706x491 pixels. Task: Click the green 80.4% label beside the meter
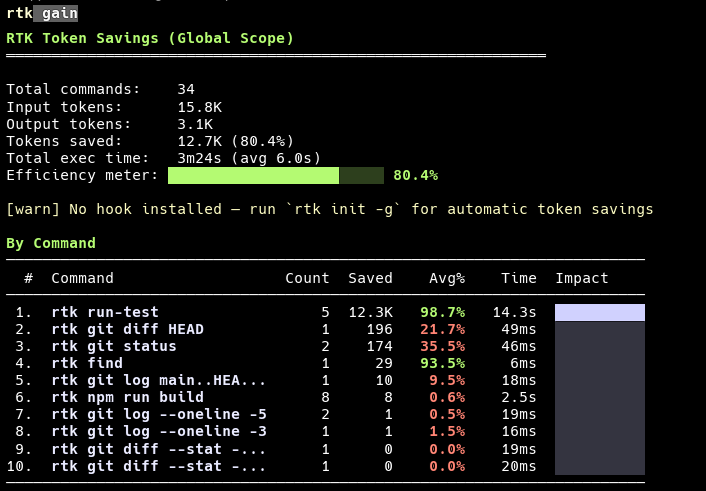click(416, 175)
